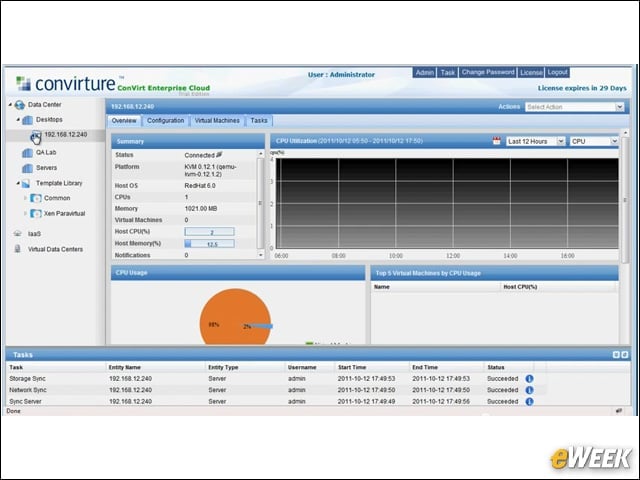Switch to the Overview tab

124,121
